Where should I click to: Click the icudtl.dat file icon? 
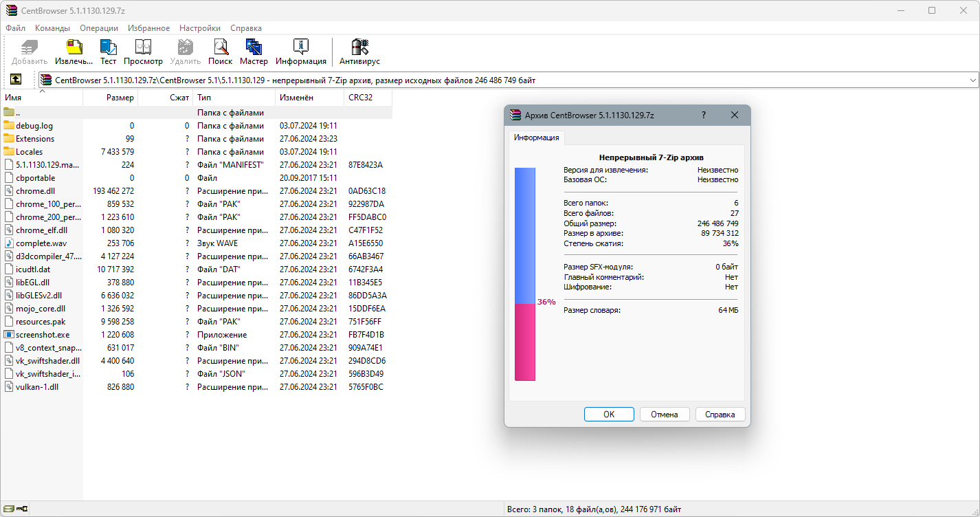[x=9, y=269]
